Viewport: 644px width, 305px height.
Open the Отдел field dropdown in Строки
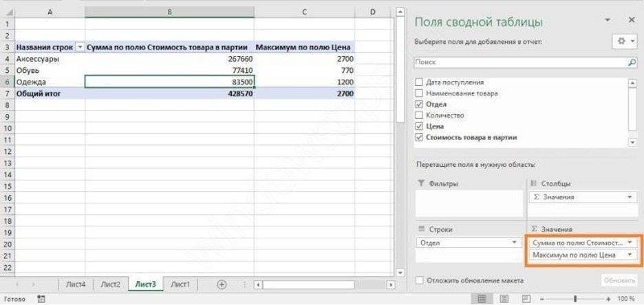(515, 242)
